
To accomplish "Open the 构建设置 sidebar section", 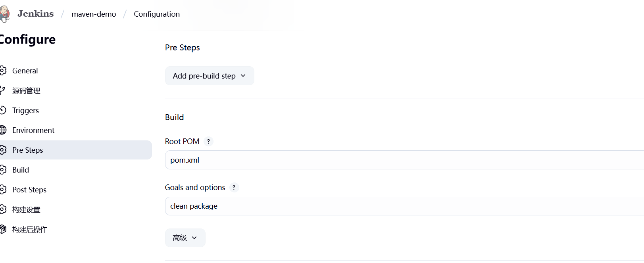I will click(x=26, y=209).
